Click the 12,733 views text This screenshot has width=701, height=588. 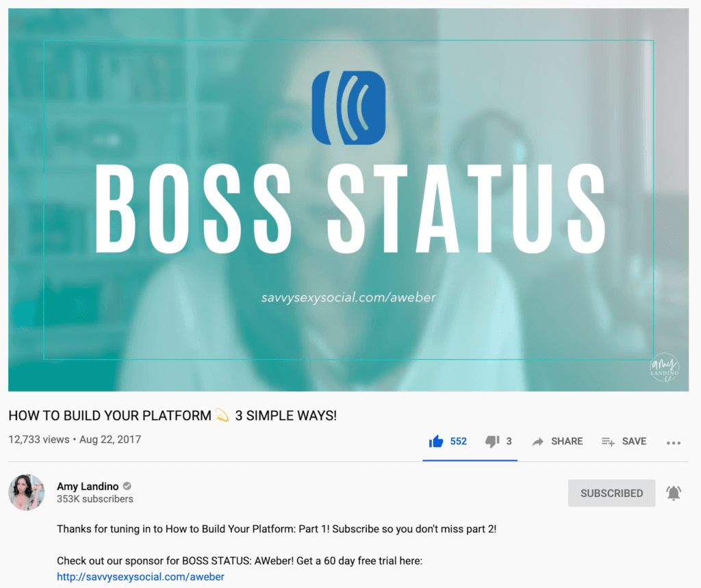click(39, 439)
